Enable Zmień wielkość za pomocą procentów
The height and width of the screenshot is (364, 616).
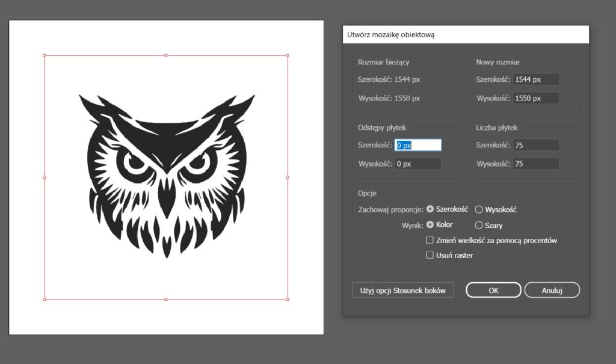coord(430,239)
